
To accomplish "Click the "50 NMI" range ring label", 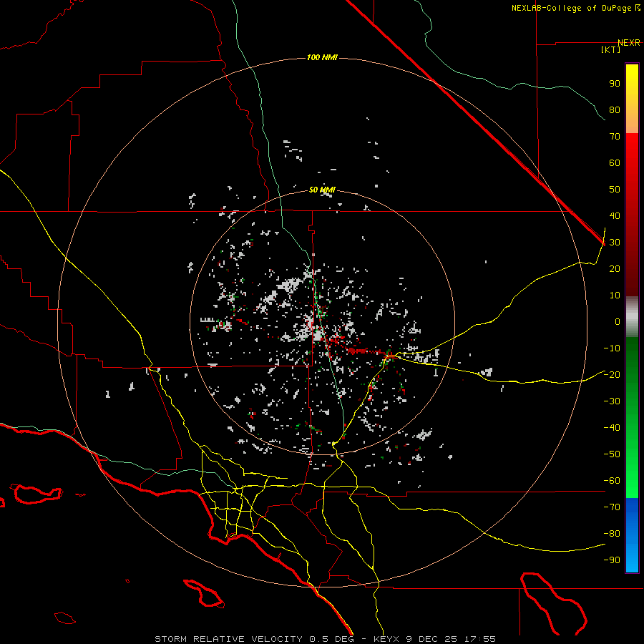I will [322, 190].
